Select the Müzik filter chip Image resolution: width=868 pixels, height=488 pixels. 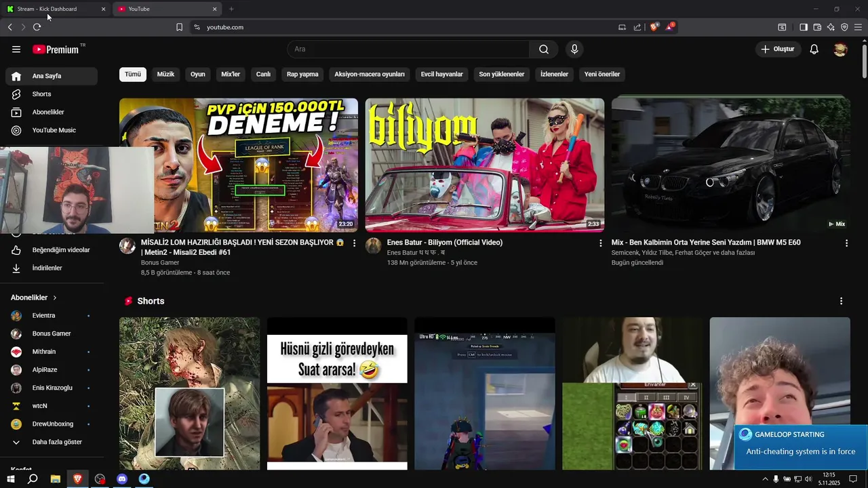pyautogui.click(x=166, y=75)
